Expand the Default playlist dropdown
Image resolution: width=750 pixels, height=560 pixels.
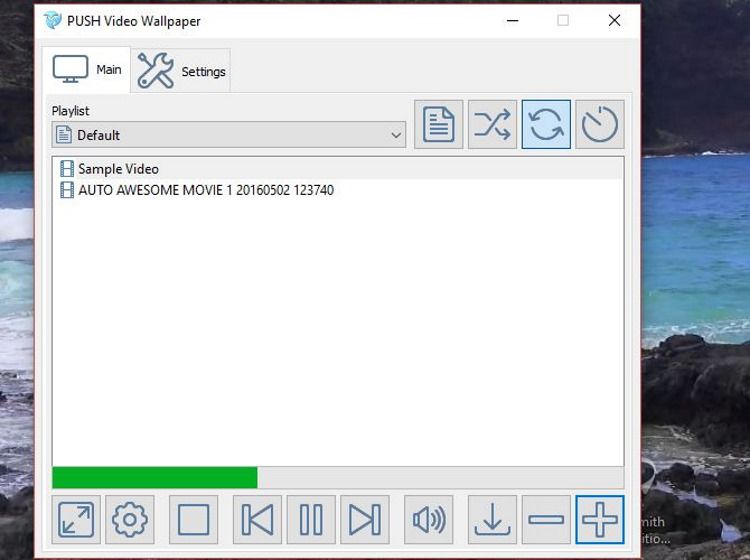(229, 135)
